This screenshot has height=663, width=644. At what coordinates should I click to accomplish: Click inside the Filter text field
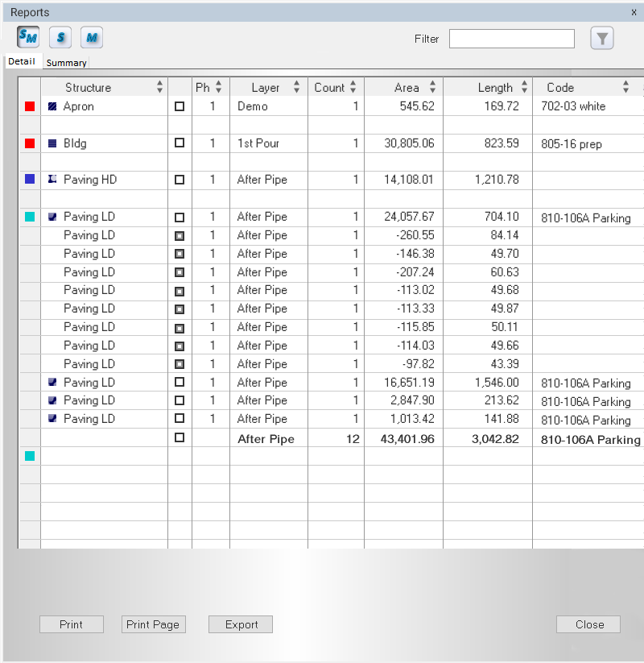pos(511,39)
